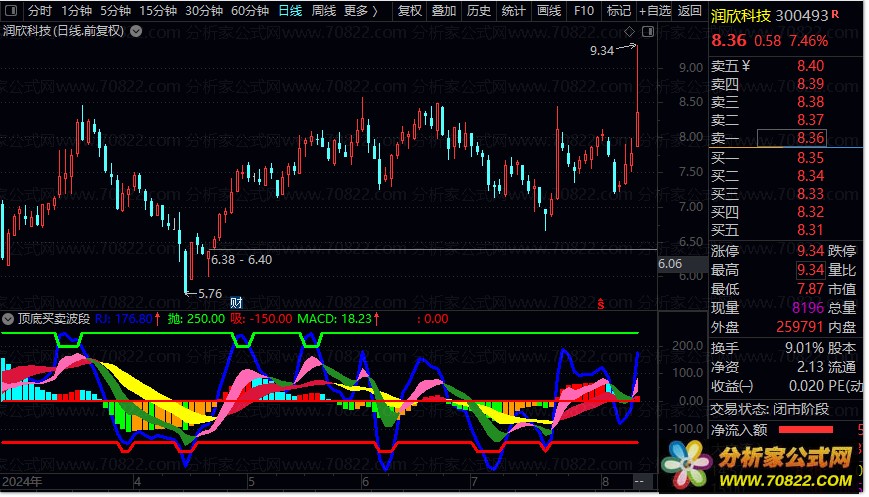Click the 叠加 overlay button
The image size is (869, 497).
point(444,11)
